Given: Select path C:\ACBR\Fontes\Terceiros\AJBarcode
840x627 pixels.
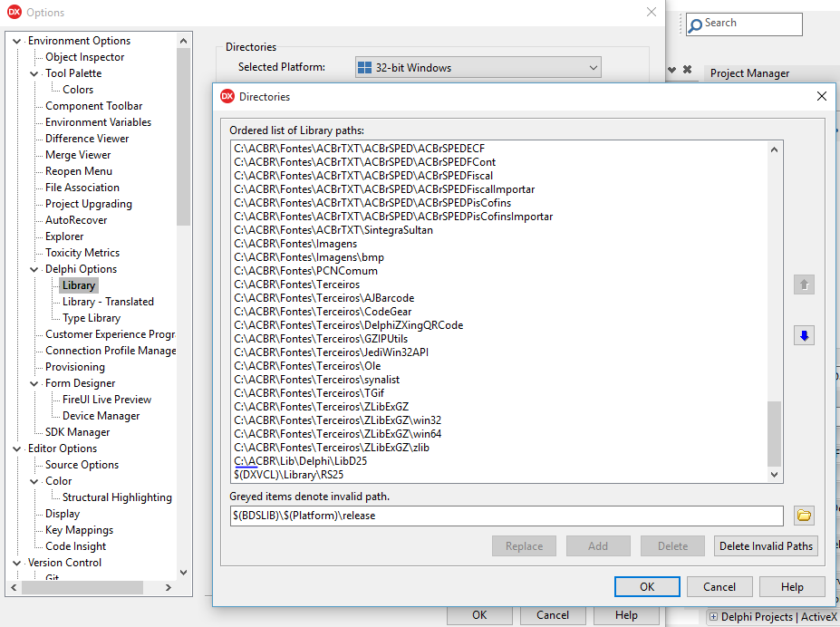Looking at the screenshot, I should point(324,298).
